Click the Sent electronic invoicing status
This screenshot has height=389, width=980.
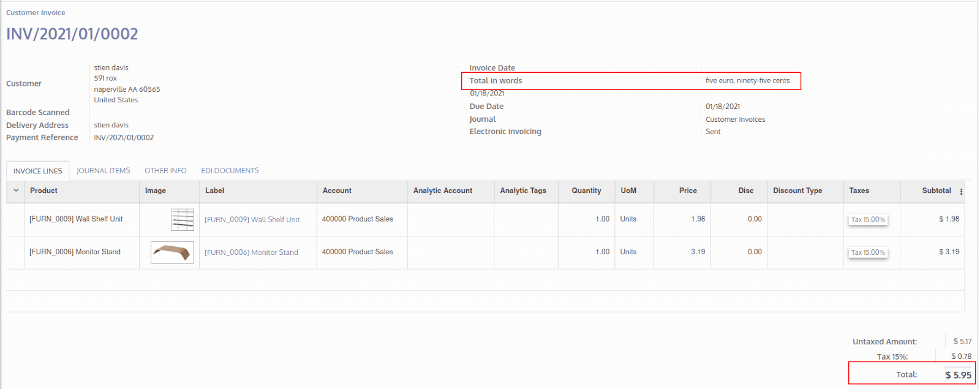point(713,132)
